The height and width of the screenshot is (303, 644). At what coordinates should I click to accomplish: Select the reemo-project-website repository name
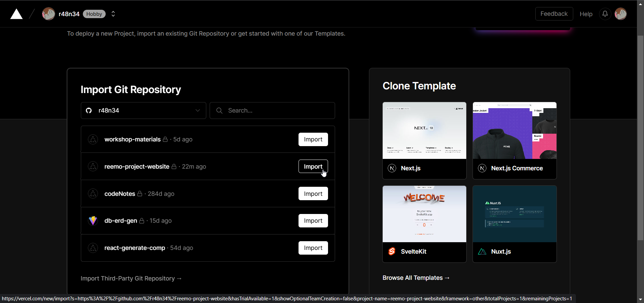point(137,167)
